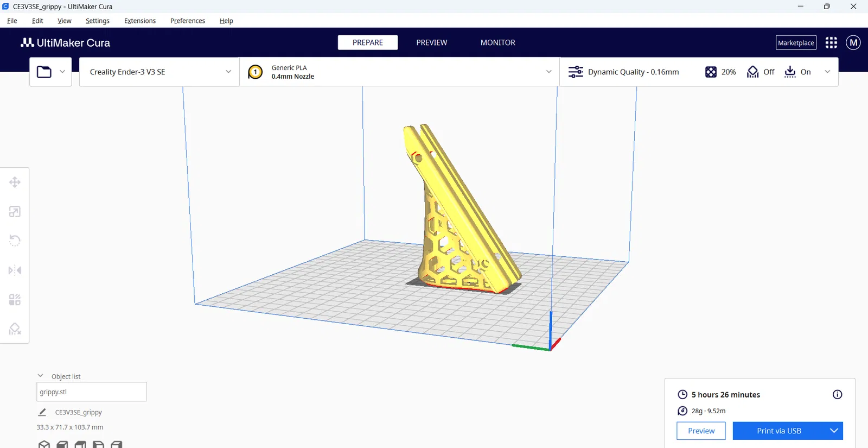868x448 pixels.
Task: Click the adhesion On icon
Action: pyautogui.click(x=790, y=72)
